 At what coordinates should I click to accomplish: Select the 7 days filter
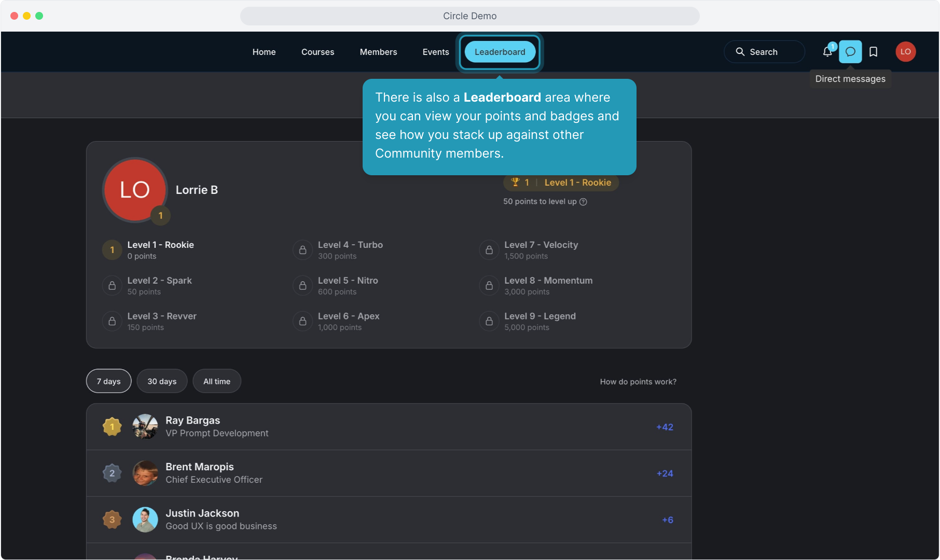[108, 381]
